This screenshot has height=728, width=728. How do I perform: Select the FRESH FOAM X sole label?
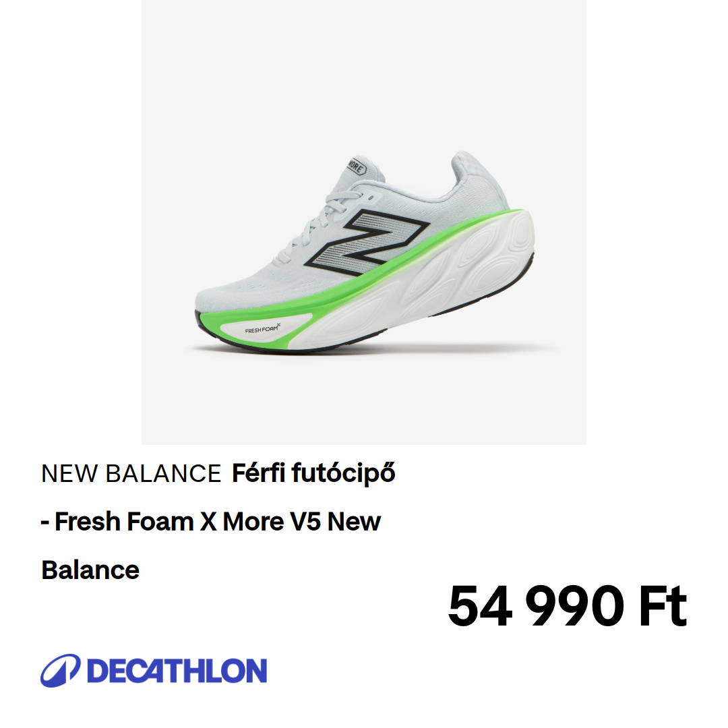pyautogui.click(x=263, y=329)
